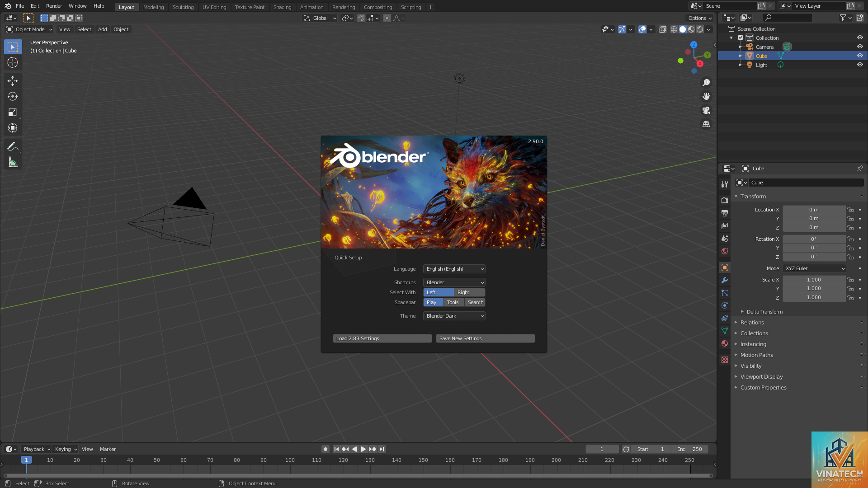Select the Rotate tool

click(x=13, y=97)
